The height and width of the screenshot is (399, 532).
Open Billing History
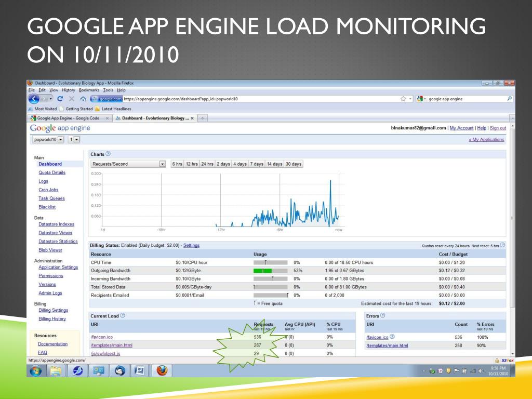[52, 318]
